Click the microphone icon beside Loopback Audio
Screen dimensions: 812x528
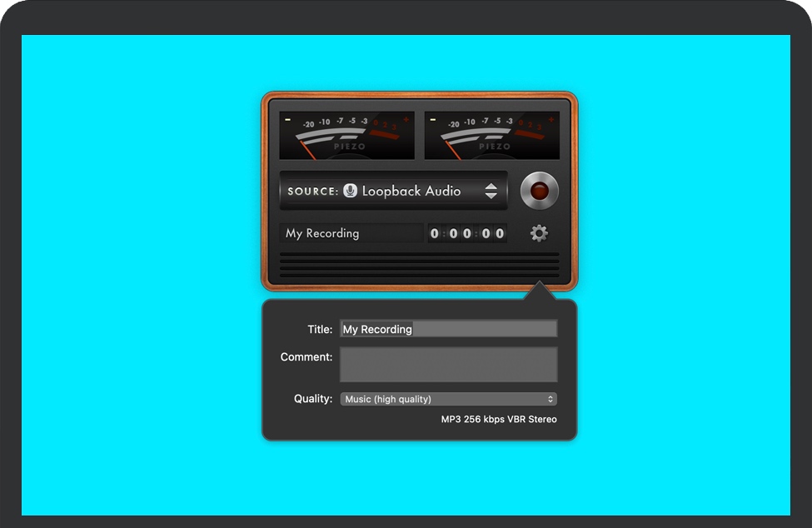351,191
